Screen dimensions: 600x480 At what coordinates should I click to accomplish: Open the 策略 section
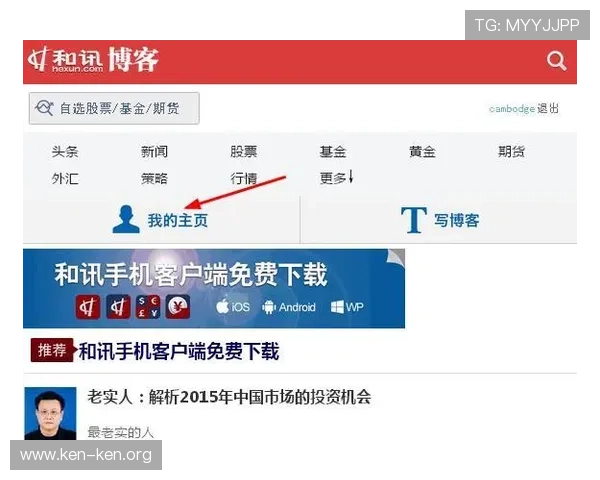point(154,178)
